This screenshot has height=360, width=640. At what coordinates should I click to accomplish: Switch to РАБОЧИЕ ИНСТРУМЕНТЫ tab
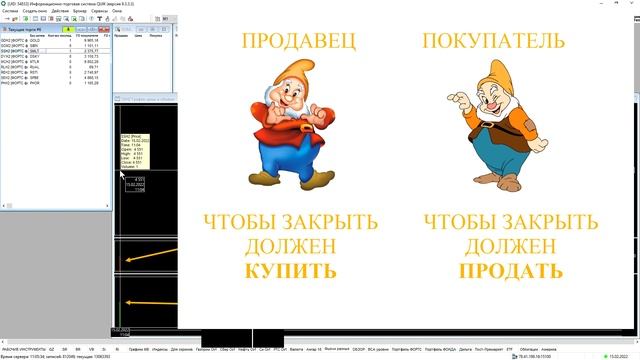pyautogui.click(x=24, y=349)
